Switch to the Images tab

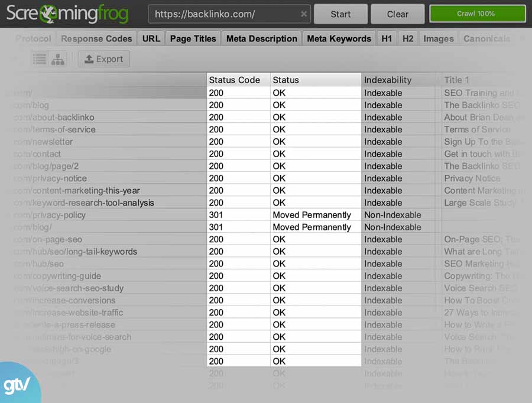437,38
